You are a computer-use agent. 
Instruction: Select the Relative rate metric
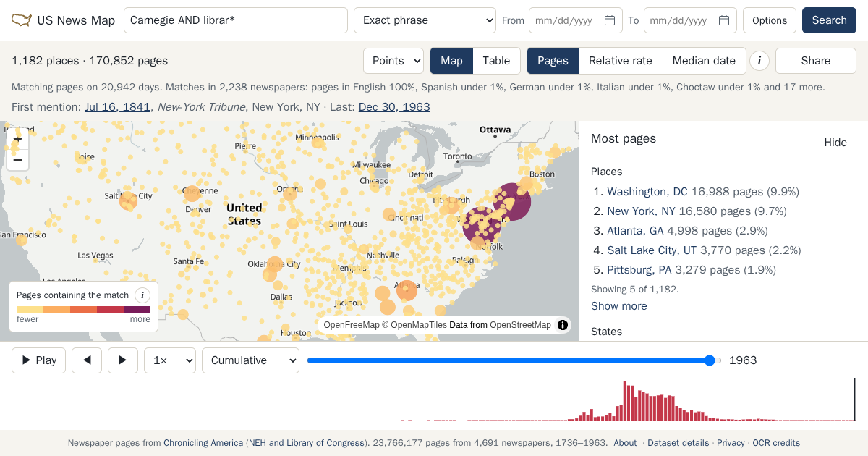621,61
